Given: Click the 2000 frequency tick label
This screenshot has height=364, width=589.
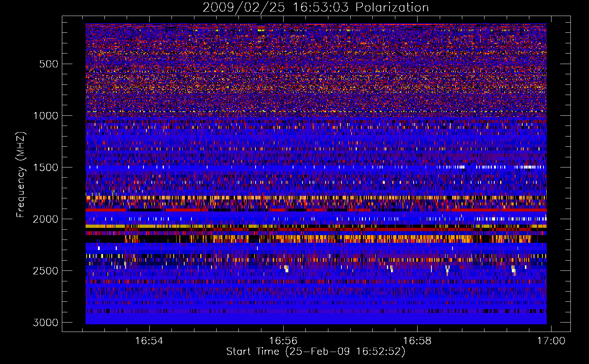Looking at the screenshot, I should click(x=46, y=219).
